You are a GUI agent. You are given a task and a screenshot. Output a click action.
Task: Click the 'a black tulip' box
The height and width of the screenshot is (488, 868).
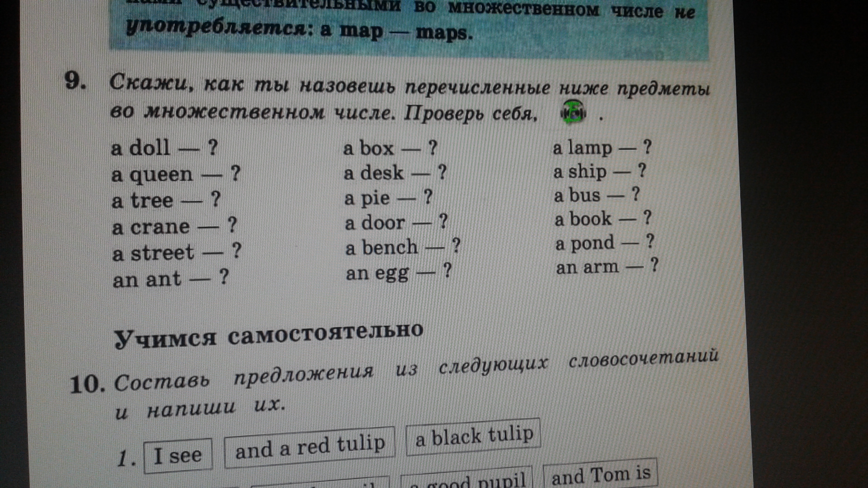tap(474, 438)
